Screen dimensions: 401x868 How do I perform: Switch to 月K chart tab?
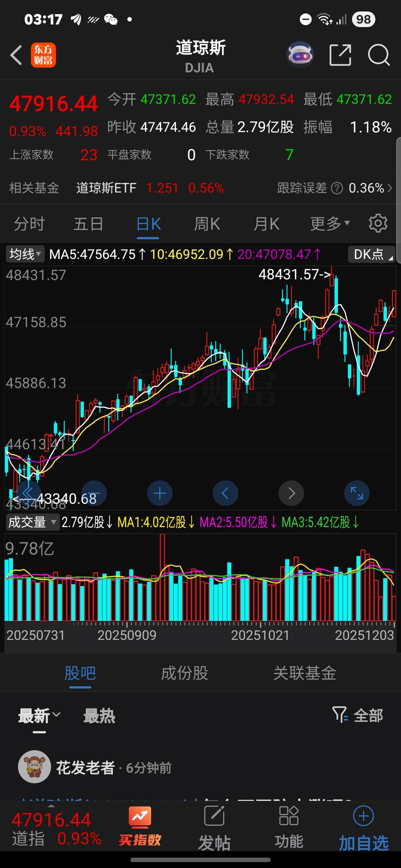coord(266,224)
